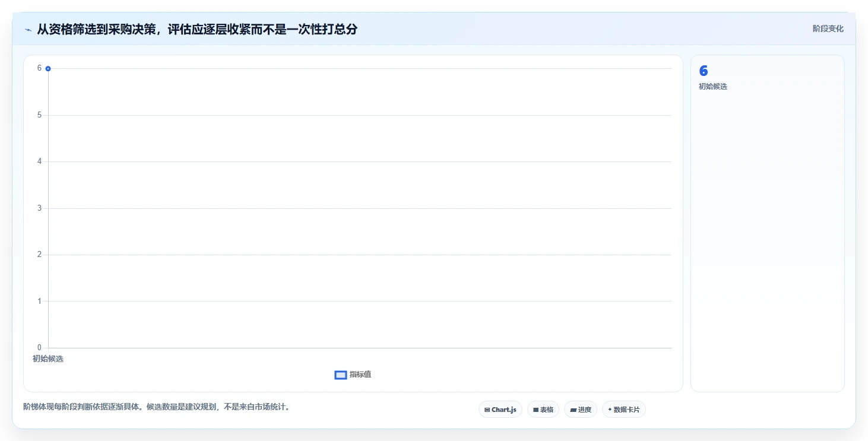Click the y-axis label 0
Viewport: 868px width, 441px height.
(39, 348)
